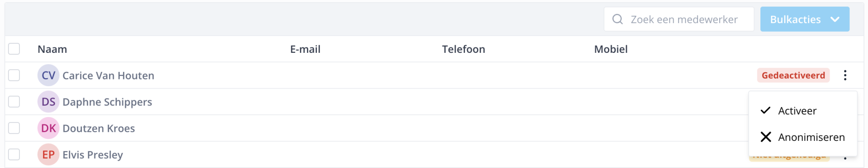
Task: Click the chevron arrow on the Bulkacties button
Action: [x=835, y=19]
